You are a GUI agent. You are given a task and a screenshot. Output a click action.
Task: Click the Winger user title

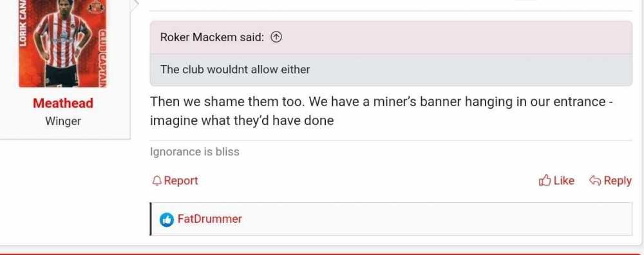(63, 122)
